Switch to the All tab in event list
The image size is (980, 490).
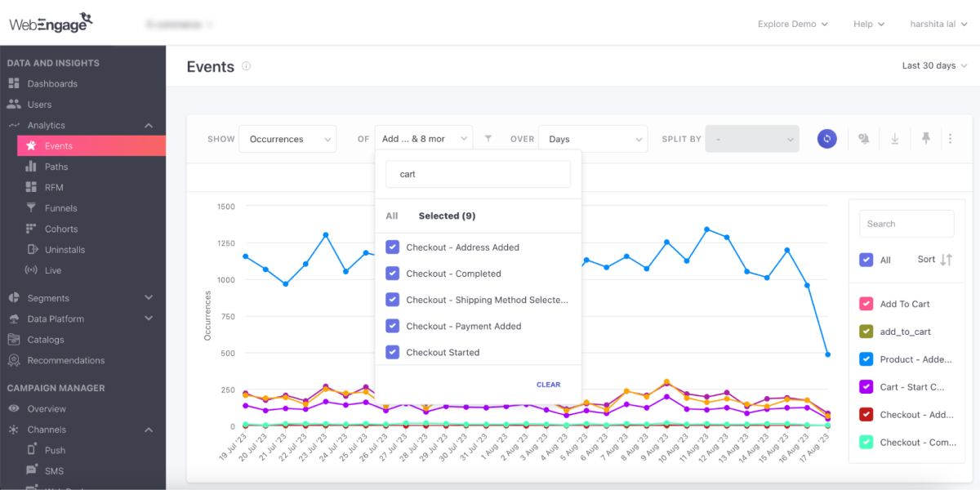pos(392,216)
